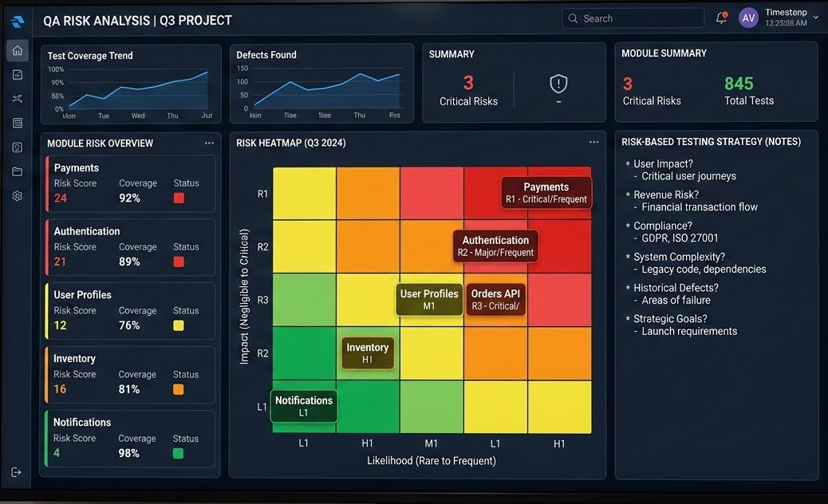Open Risk Heatmap more options menu
Screen dimensions: 828x504
coord(593,143)
